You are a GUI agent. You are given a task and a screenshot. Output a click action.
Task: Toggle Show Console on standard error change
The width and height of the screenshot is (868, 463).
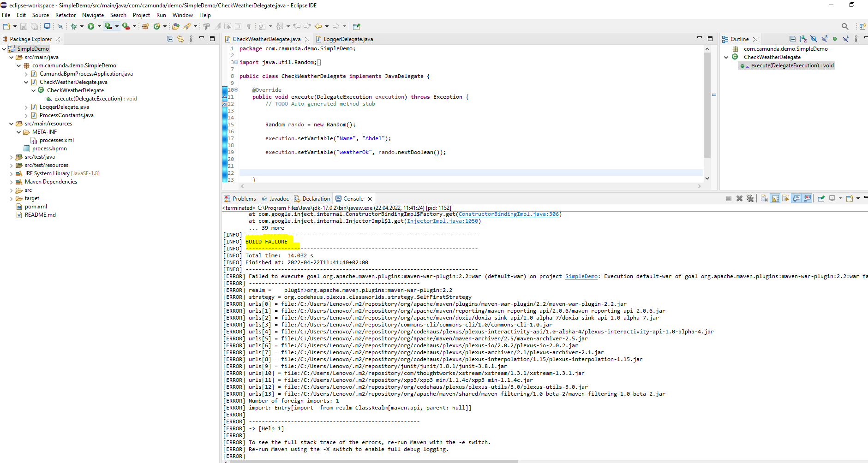pos(807,198)
